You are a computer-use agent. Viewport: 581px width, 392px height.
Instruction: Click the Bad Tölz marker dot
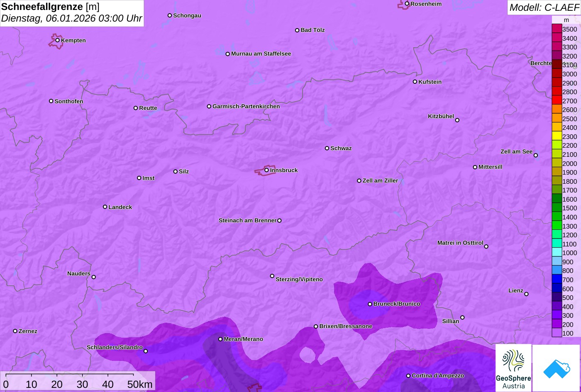coord(297,30)
